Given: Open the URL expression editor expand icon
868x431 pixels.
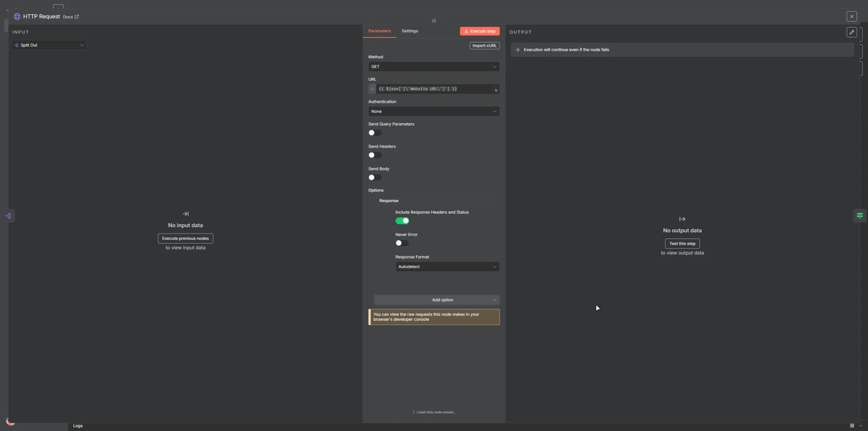Looking at the screenshot, I should tap(496, 90).
